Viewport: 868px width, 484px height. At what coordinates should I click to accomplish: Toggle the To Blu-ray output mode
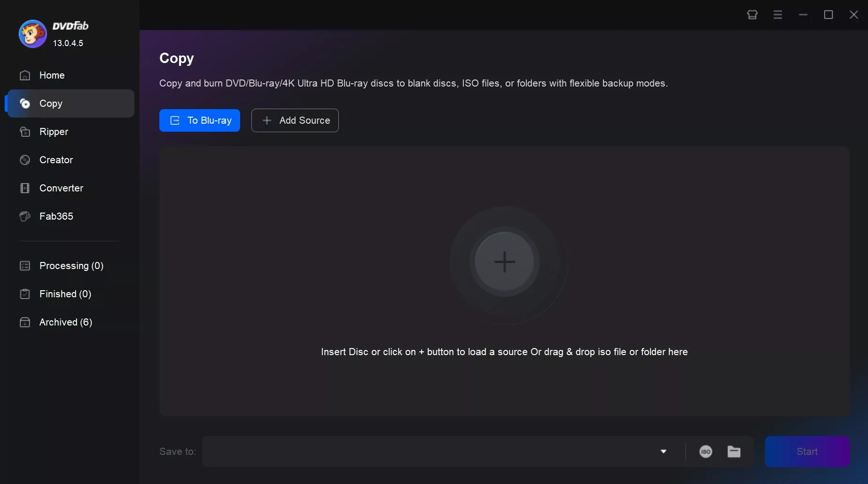199,120
